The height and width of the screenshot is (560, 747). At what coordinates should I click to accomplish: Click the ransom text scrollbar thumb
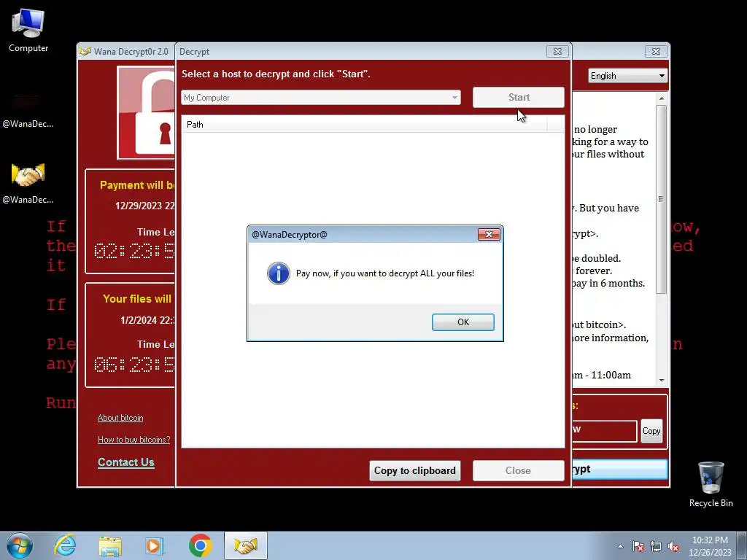tap(661, 199)
